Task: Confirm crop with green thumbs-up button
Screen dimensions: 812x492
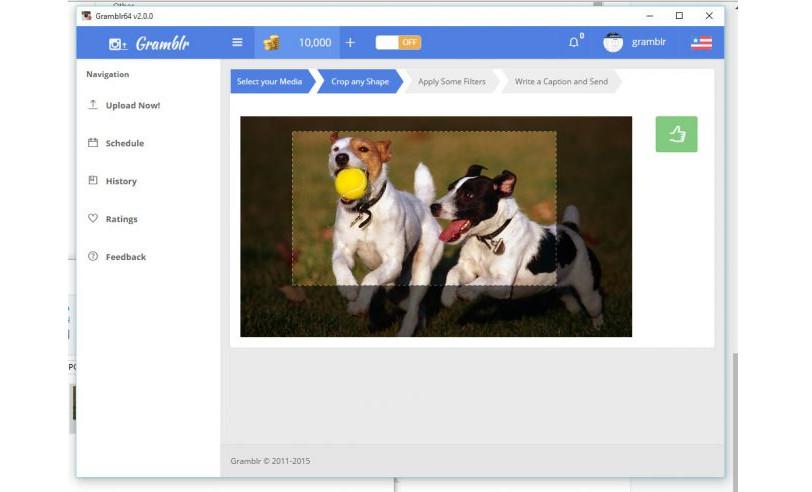Action: [x=676, y=134]
